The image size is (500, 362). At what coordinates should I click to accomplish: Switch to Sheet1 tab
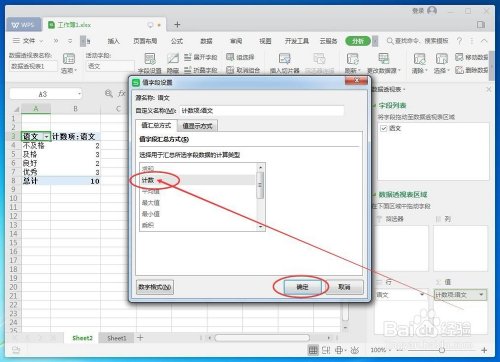117,338
